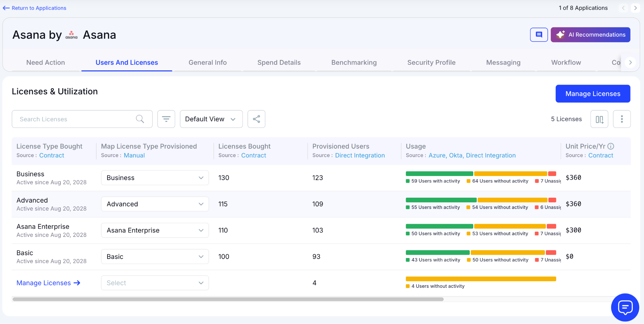
Task: Open the comments icon beside AI Recommendations
Action: click(539, 35)
